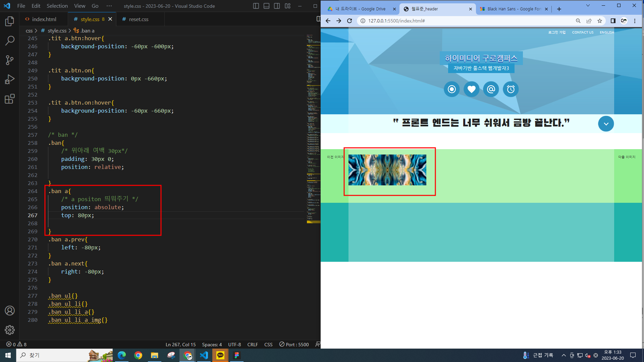The image size is (644, 362).
Task: Open Manage gear icon in VS Code
Action: (10, 330)
